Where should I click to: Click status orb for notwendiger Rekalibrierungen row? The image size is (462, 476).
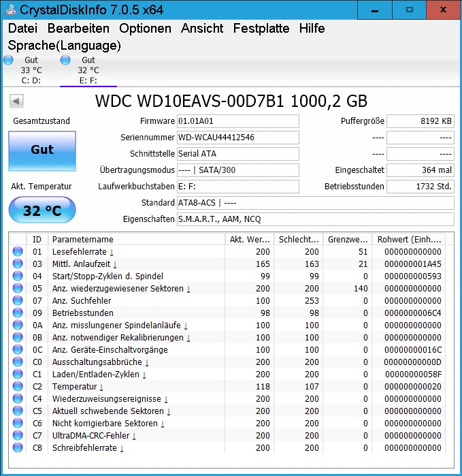click(18, 338)
